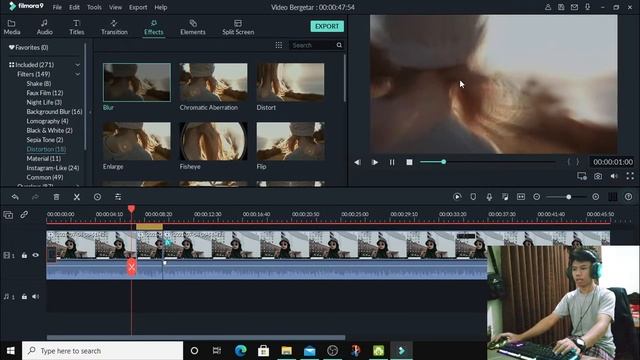Click the previous frame rewind button
The width and height of the screenshot is (640, 360).
click(x=358, y=162)
